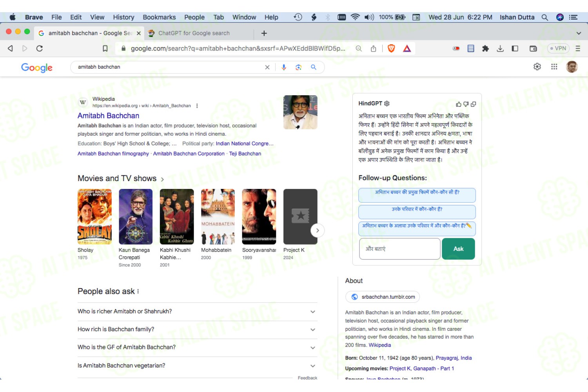Copy the HindGPT answer
Viewport: 588px width, 392px height.
[474, 104]
